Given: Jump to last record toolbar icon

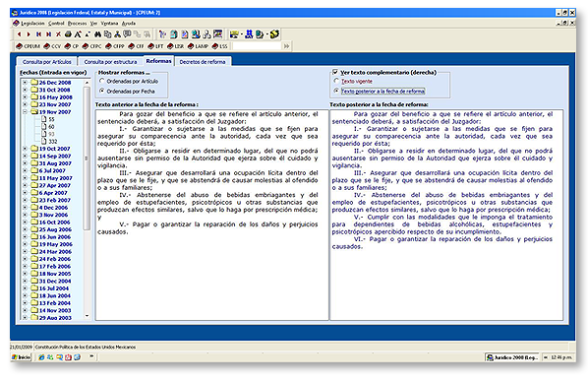Looking at the screenshot, I should (x=48, y=34).
